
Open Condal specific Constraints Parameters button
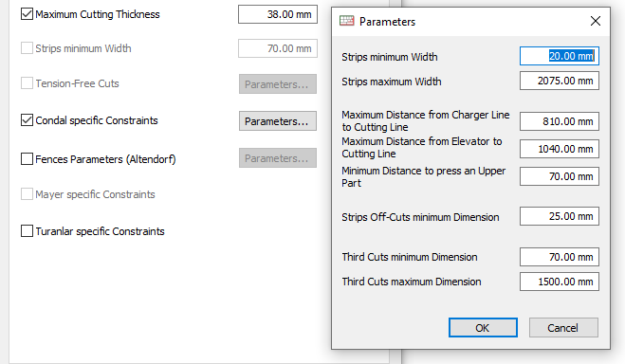[x=278, y=121]
